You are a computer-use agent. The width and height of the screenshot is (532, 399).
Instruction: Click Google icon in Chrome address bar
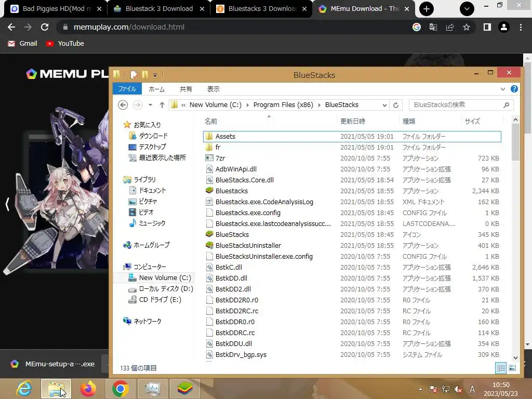click(x=417, y=27)
